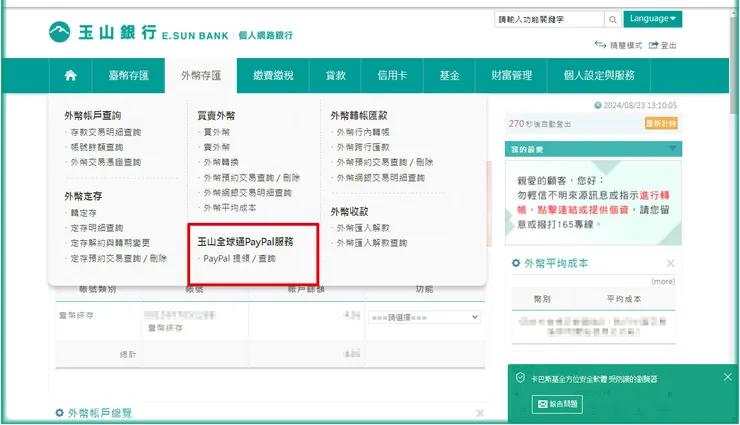Click the gear icon beside 外幣平均成本
740x425 pixels.
coord(516,263)
